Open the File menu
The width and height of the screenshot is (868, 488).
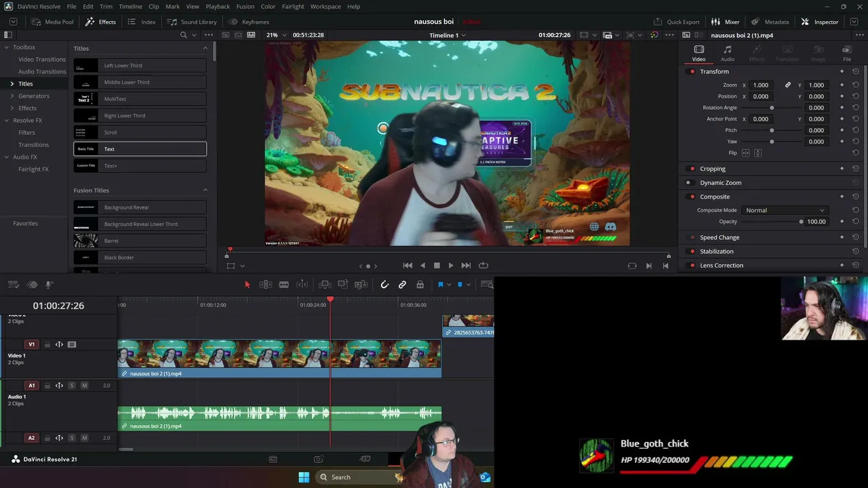click(x=71, y=7)
